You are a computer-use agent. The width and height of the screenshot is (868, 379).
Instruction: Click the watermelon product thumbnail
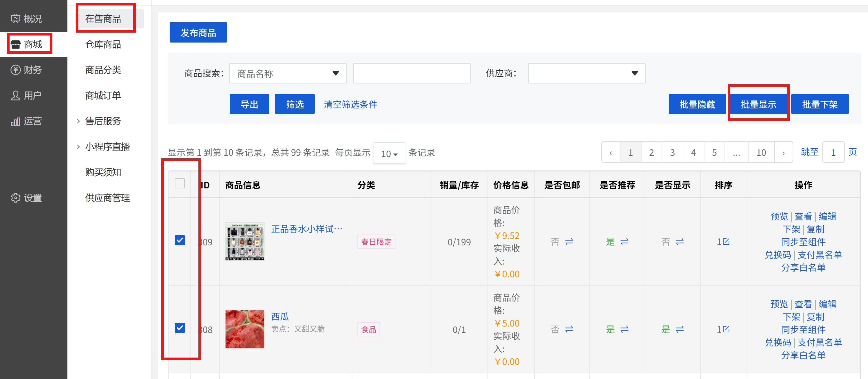pyautogui.click(x=244, y=329)
